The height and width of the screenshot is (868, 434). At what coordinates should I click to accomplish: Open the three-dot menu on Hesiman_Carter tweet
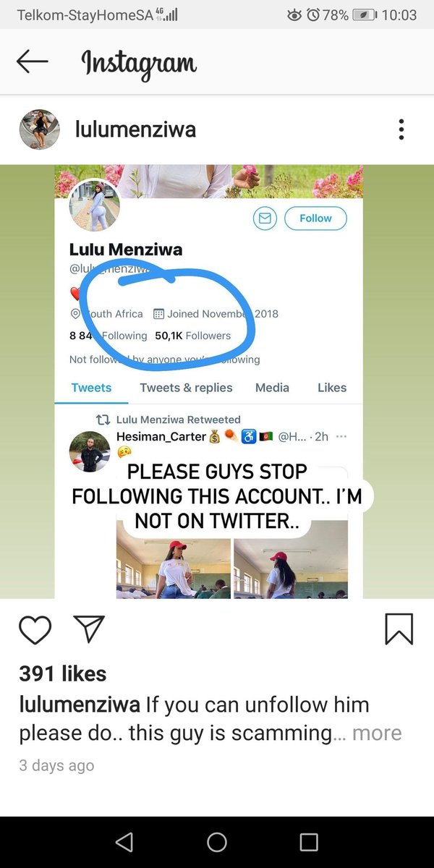pos(341,436)
